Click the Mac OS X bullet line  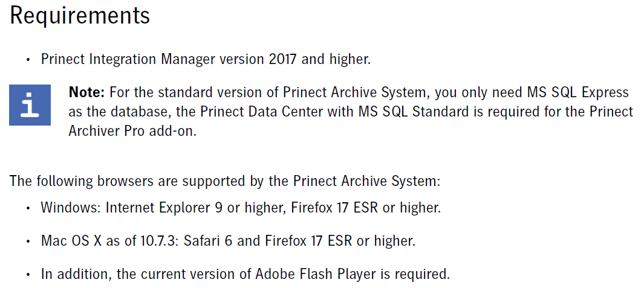coord(229,240)
